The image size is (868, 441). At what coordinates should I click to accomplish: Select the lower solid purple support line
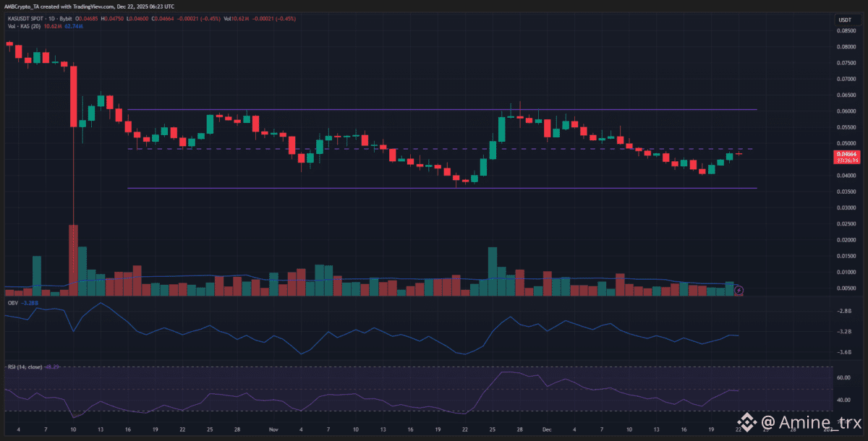coord(442,188)
